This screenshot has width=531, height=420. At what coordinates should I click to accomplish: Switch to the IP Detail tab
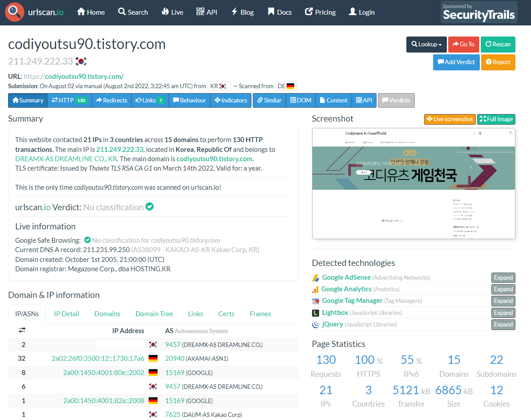67,314
